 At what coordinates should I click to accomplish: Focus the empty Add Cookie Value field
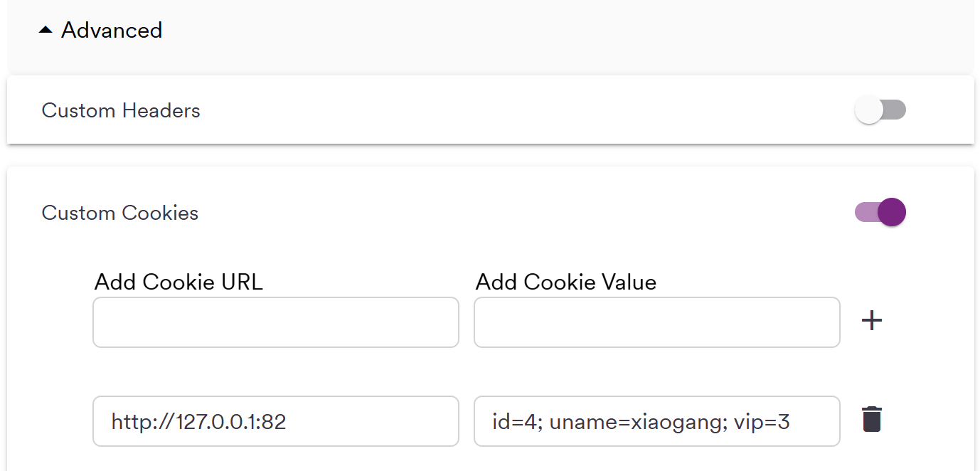656,322
